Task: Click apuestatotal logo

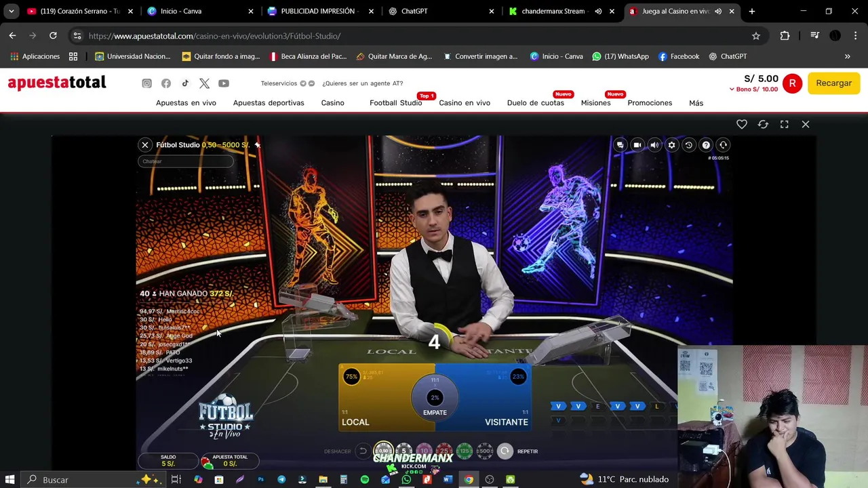Action: (57, 83)
